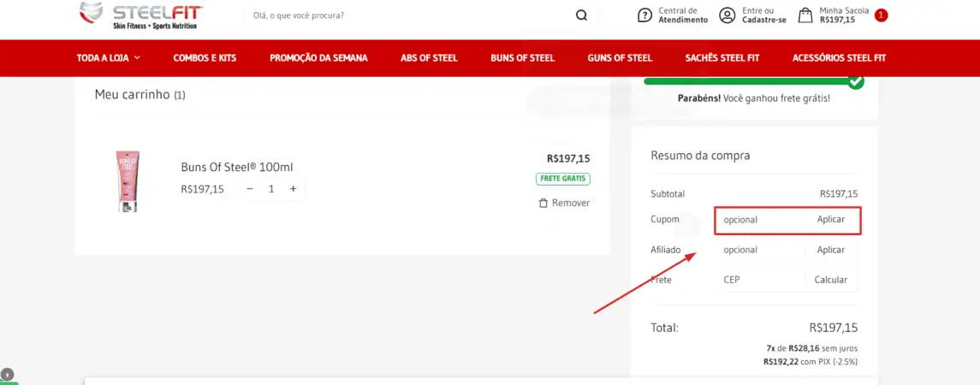Open the SteelFit logo homepage link
This screenshot has width=980, height=385.
point(141,15)
